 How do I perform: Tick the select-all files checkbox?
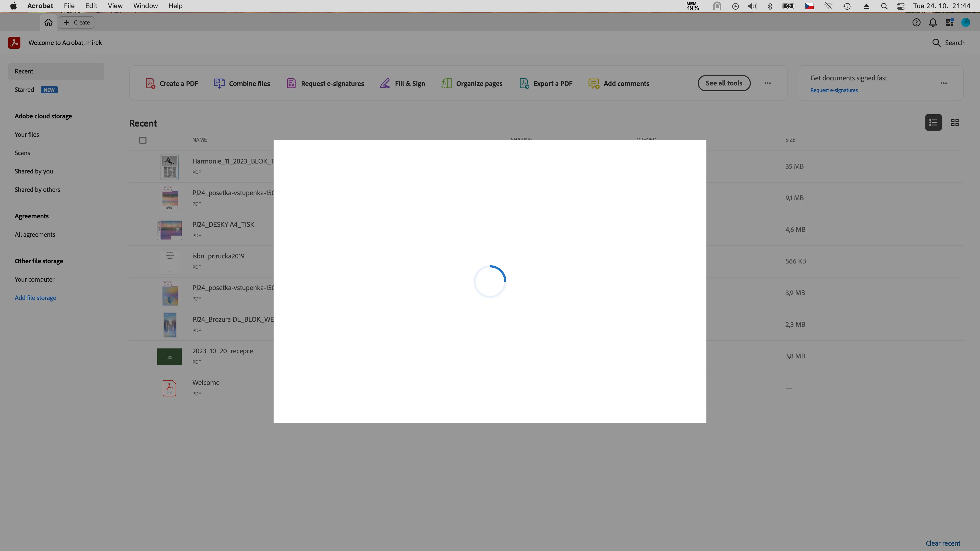pyautogui.click(x=143, y=140)
